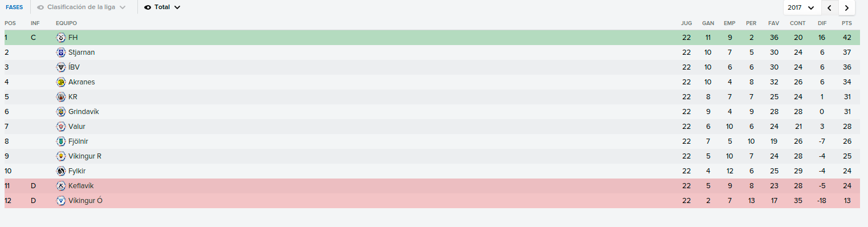The image size is (868, 227).
Task: Sort table by PTS column header
Action: coord(846,23)
